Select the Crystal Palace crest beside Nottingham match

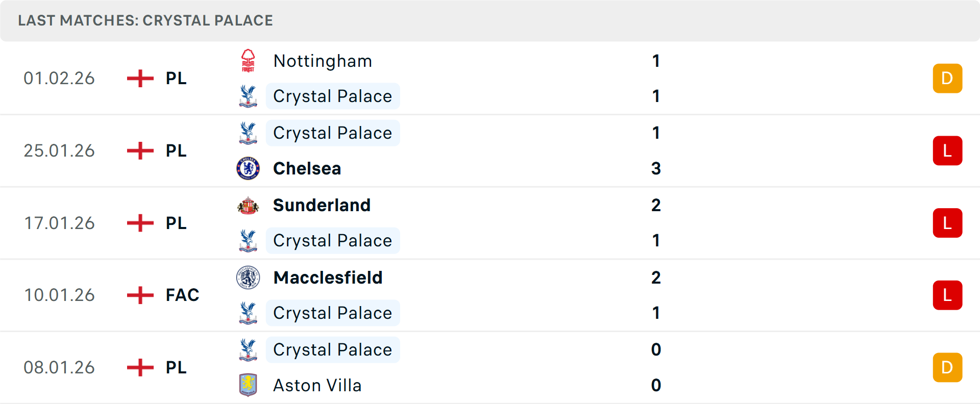248,96
